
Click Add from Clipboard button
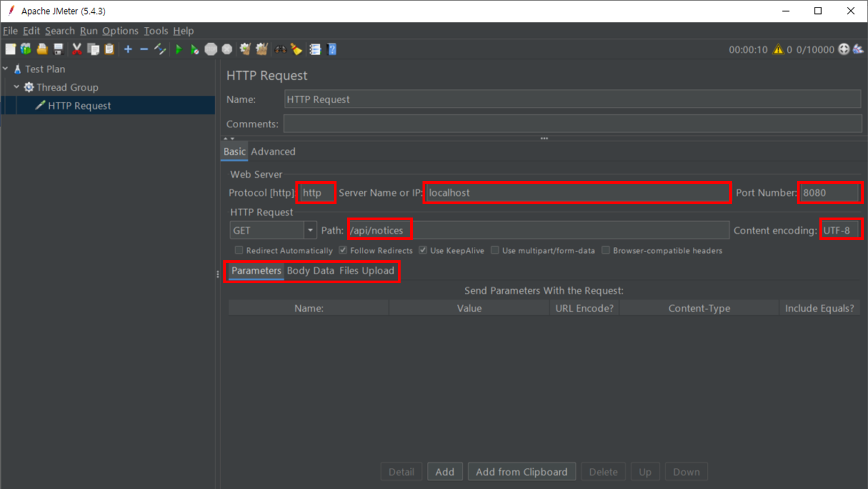point(522,472)
